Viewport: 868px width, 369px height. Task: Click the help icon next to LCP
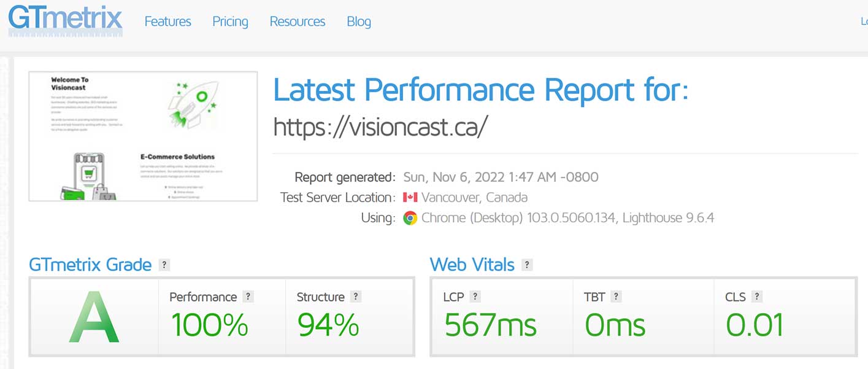(x=475, y=297)
